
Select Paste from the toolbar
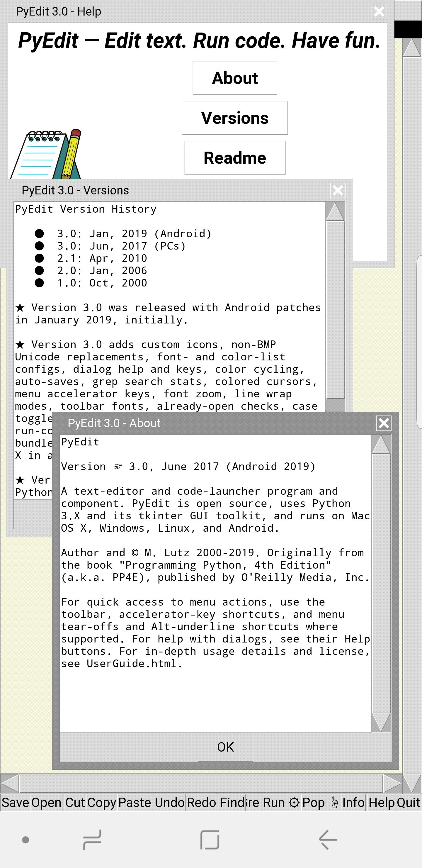click(x=135, y=803)
